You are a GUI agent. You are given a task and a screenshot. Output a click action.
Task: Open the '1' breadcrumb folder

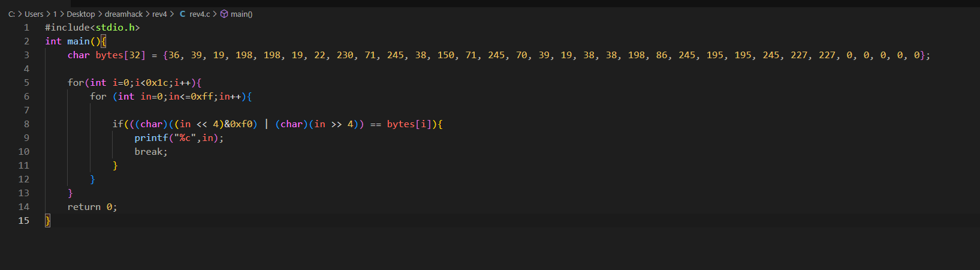point(55,14)
